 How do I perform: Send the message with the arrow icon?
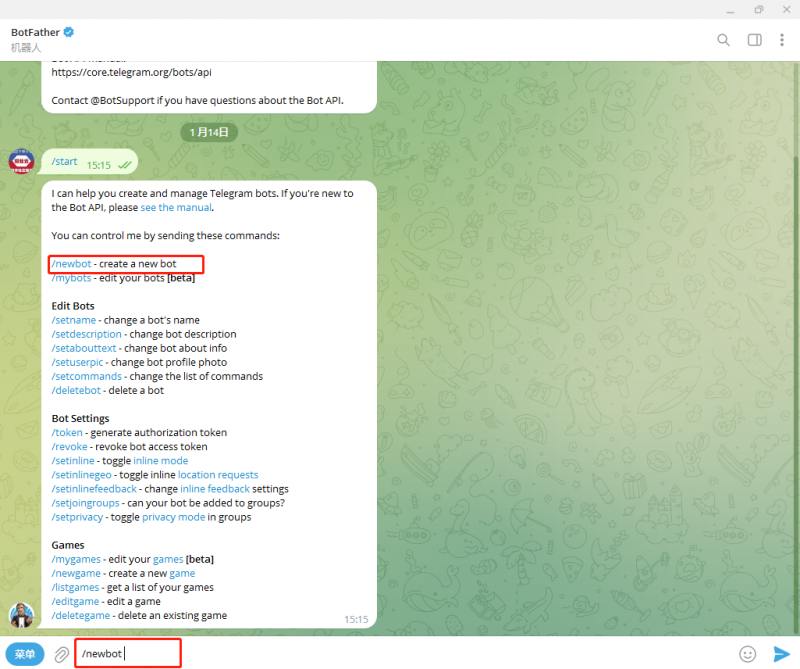pyautogui.click(x=781, y=654)
